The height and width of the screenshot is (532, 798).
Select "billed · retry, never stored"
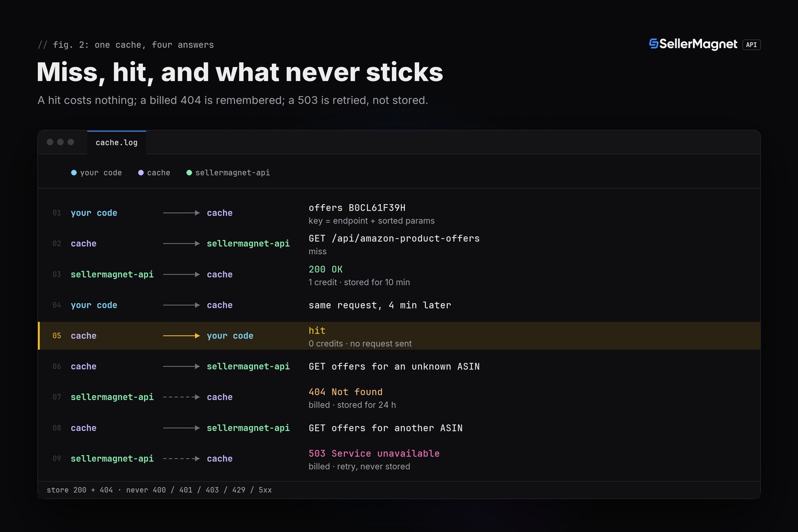360,467
